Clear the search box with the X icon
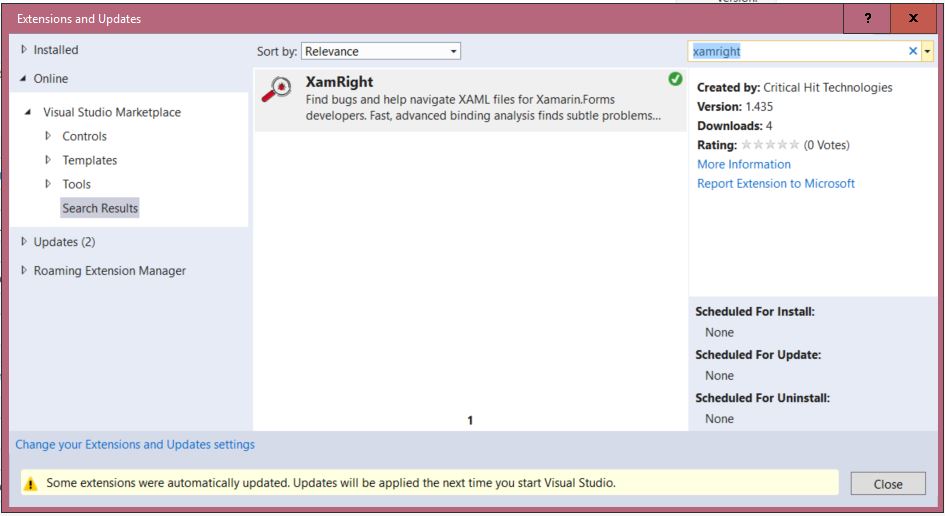945x516 pixels. click(x=912, y=51)
